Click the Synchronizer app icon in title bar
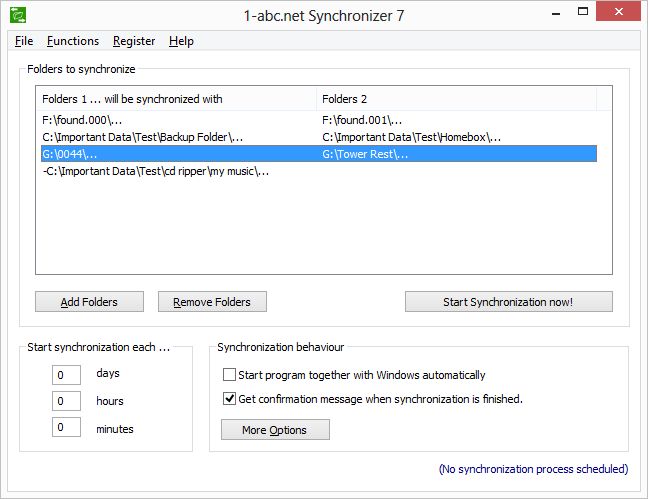648x499 pixels. [18, 15]
